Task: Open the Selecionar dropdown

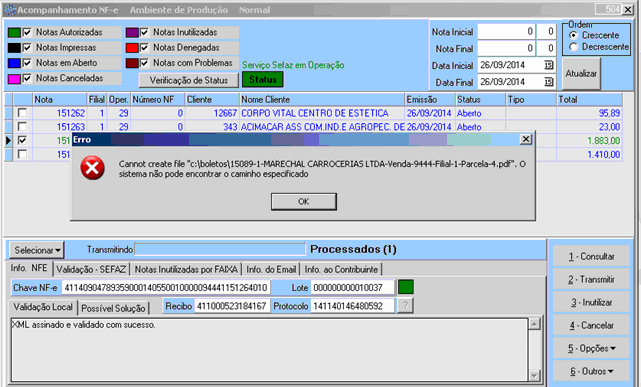Action: click(x=37, y=250)
